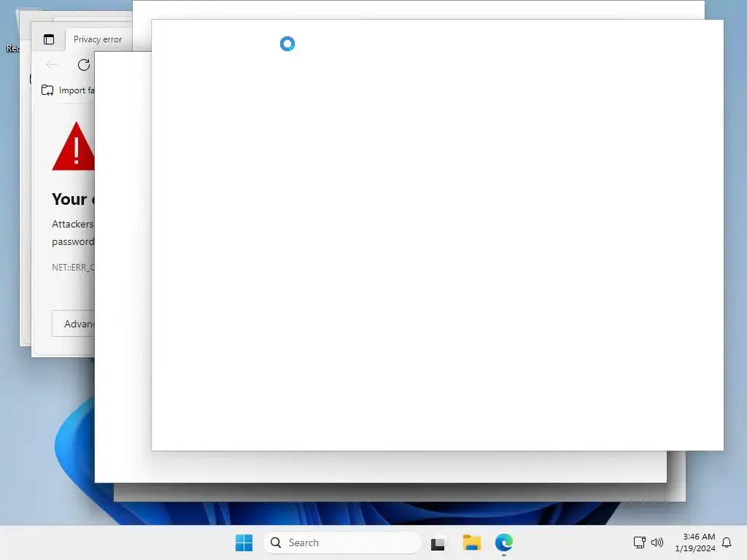The width and height of the screenshot is (747, 560).
Task: Click the Advanced button on the error page
Action: pos(74,324)
